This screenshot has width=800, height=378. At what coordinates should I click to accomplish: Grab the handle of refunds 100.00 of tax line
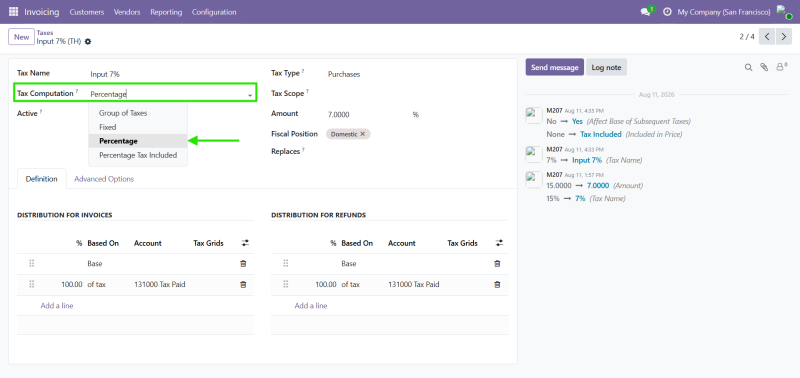pos(286,284)
